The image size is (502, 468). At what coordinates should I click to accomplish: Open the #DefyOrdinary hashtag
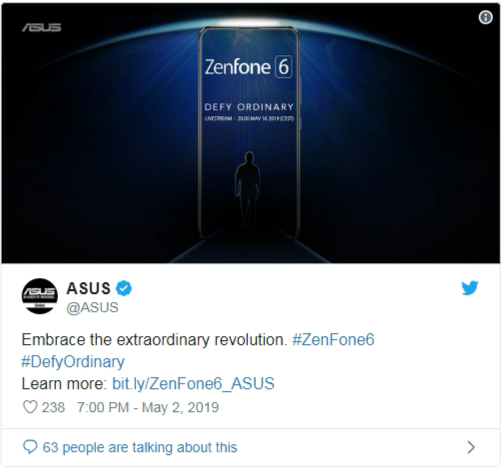click(x=73, y=362)
